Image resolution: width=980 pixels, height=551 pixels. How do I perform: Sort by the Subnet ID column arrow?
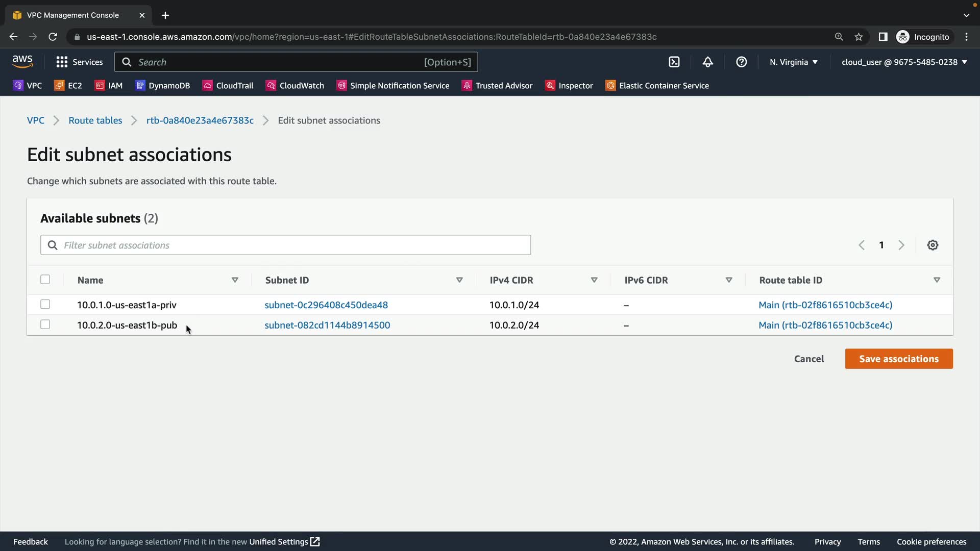459,280
